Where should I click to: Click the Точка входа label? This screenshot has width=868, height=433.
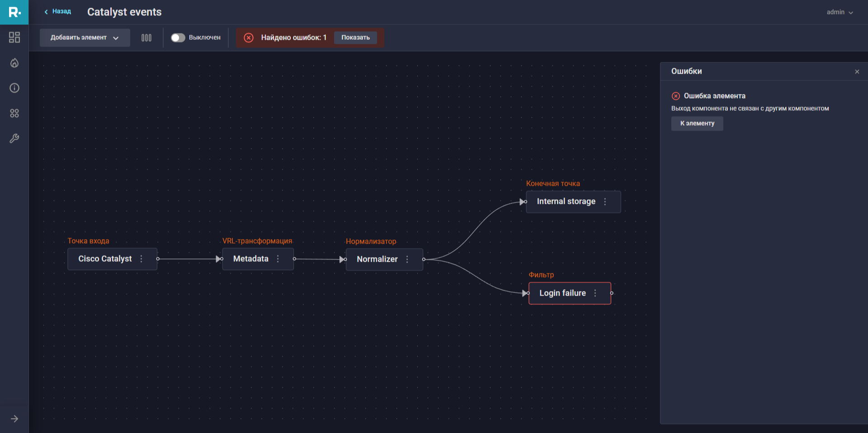(88, 241)
